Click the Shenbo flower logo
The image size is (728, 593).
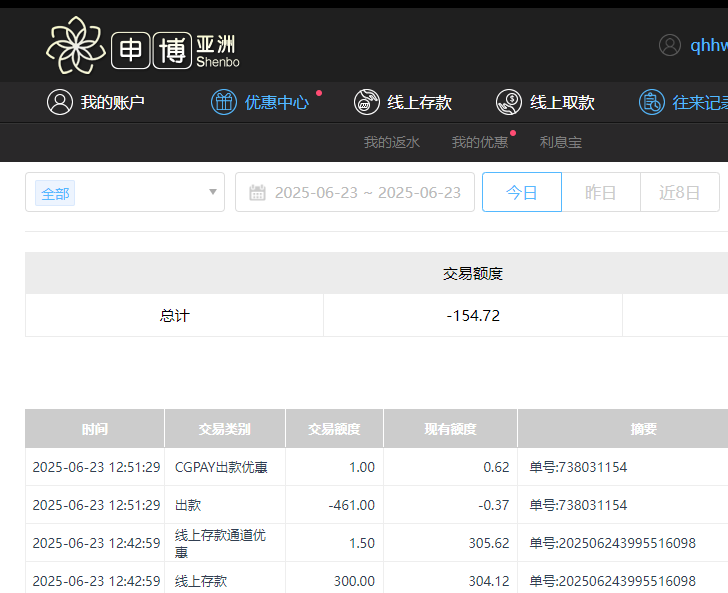[x=75, y=45]
